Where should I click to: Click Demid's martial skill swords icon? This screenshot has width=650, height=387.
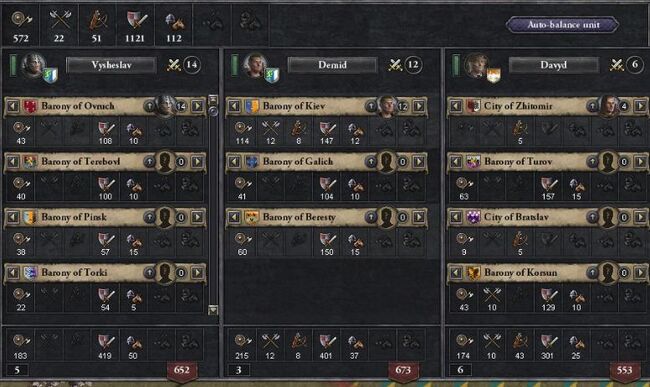[x=395, y=65]
